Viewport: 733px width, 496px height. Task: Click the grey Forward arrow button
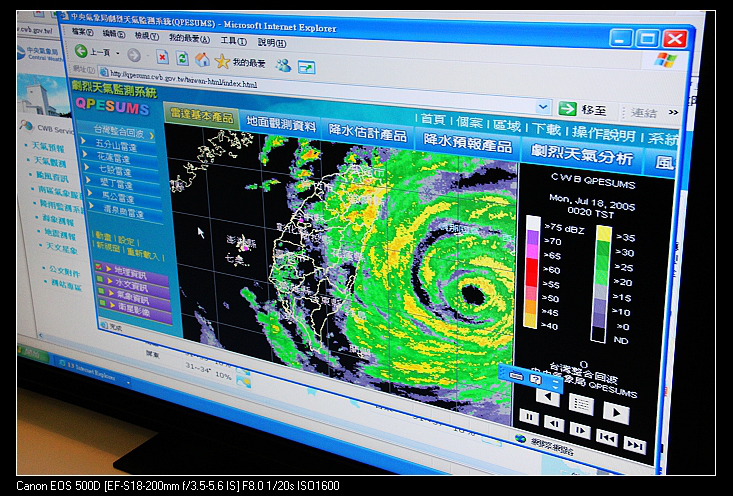[134, 55]
